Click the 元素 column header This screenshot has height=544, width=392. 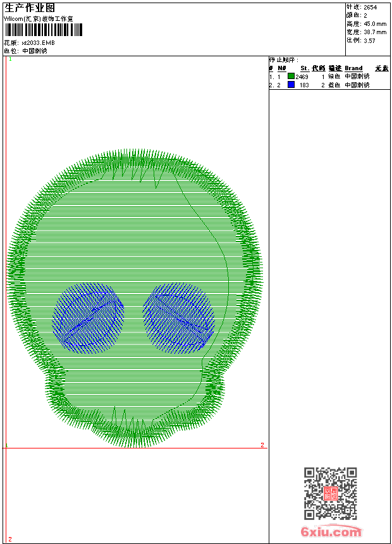[x=381, y=68]
